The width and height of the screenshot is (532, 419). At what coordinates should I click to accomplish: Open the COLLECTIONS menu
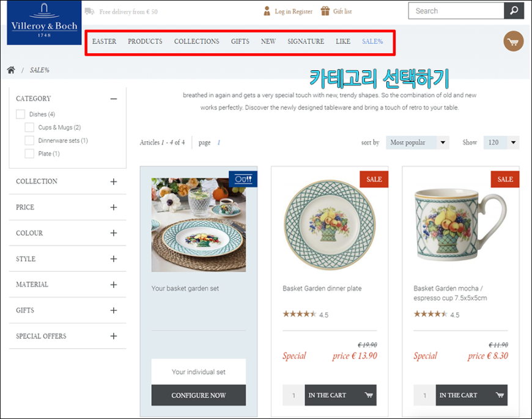[x=197, y=42]
